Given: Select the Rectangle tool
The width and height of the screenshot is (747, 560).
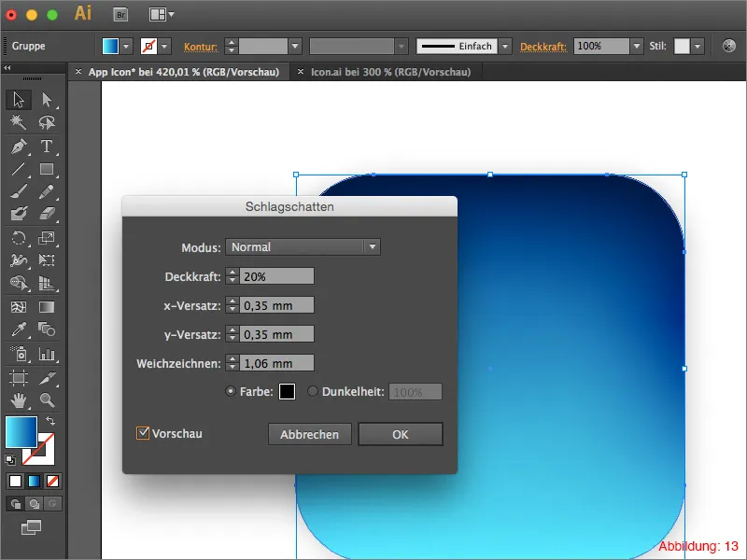Looking at the screenshot, I should [47, 169].
